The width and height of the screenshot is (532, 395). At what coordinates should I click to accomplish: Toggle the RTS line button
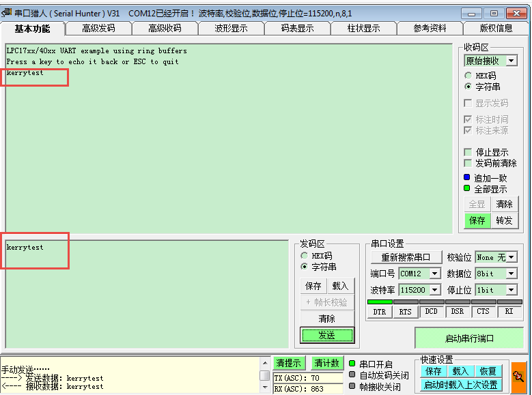[x=406, y=312]
